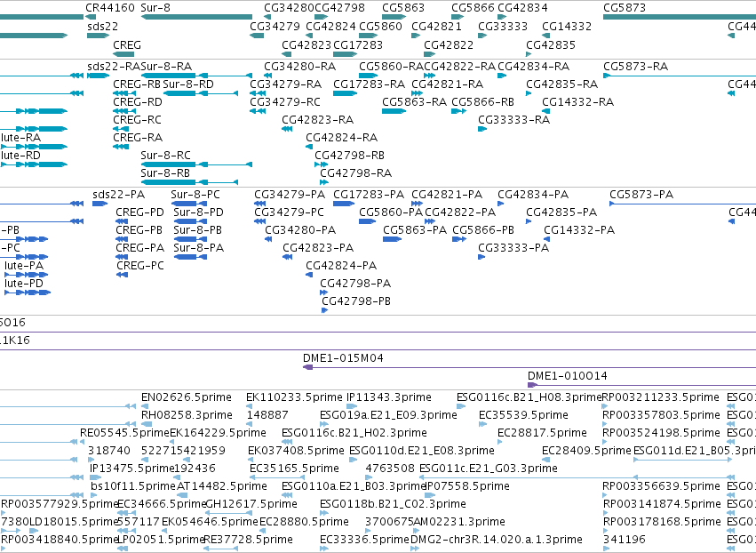
Task: Click the CREG-RB transcript label
Action: tap(137, 84)
